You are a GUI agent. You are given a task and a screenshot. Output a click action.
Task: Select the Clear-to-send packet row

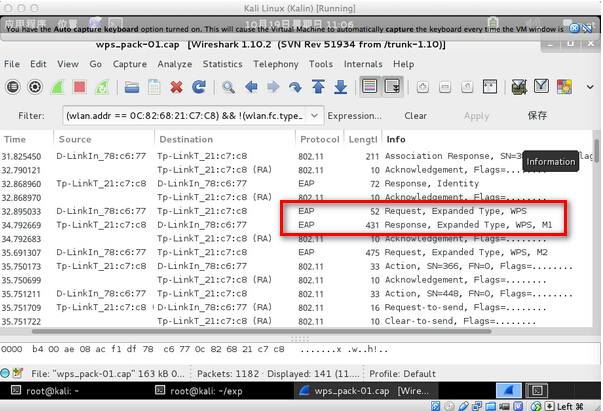click(x=296, y=321)
